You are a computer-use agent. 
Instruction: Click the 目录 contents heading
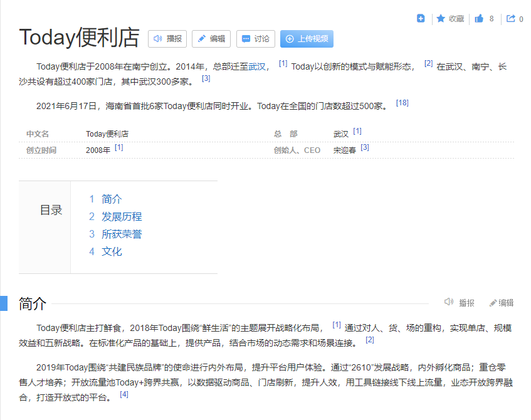pyautogui.click(x=51, y=210)
